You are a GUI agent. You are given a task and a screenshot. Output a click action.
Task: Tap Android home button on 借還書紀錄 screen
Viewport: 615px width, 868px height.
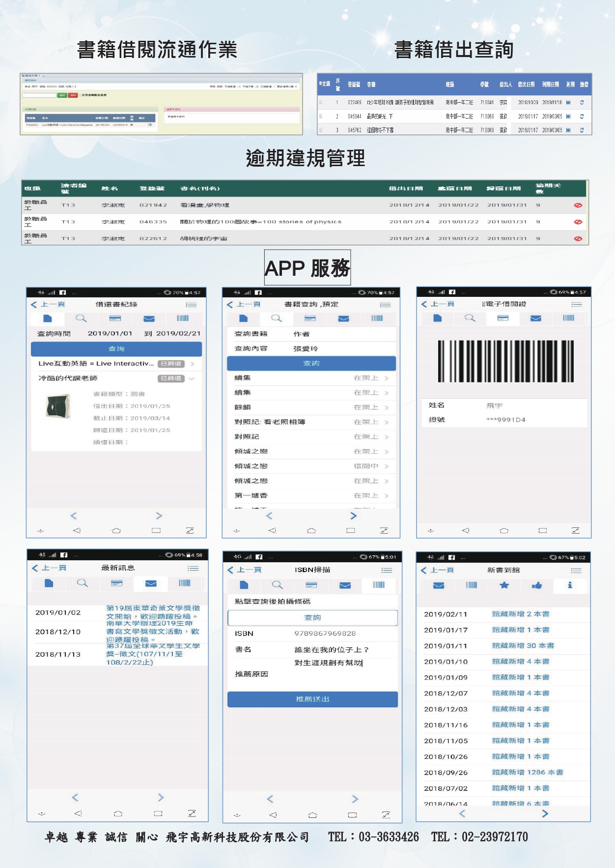coord(116,530)
